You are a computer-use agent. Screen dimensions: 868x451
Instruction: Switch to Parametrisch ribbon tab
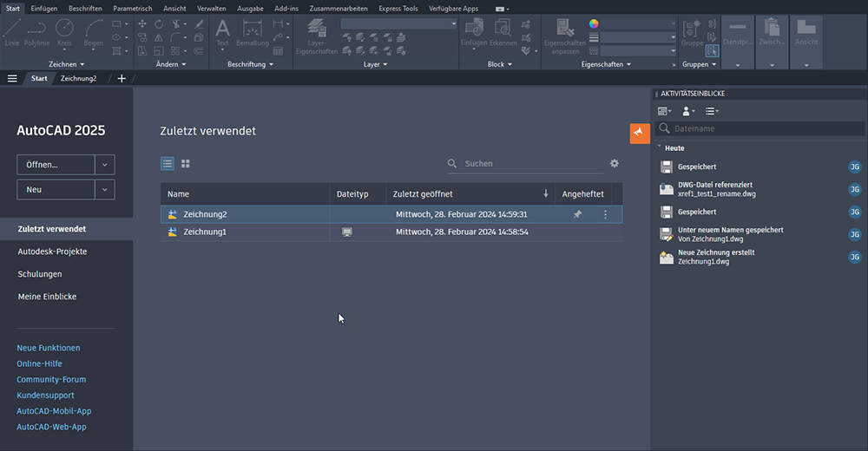point(132,9)
